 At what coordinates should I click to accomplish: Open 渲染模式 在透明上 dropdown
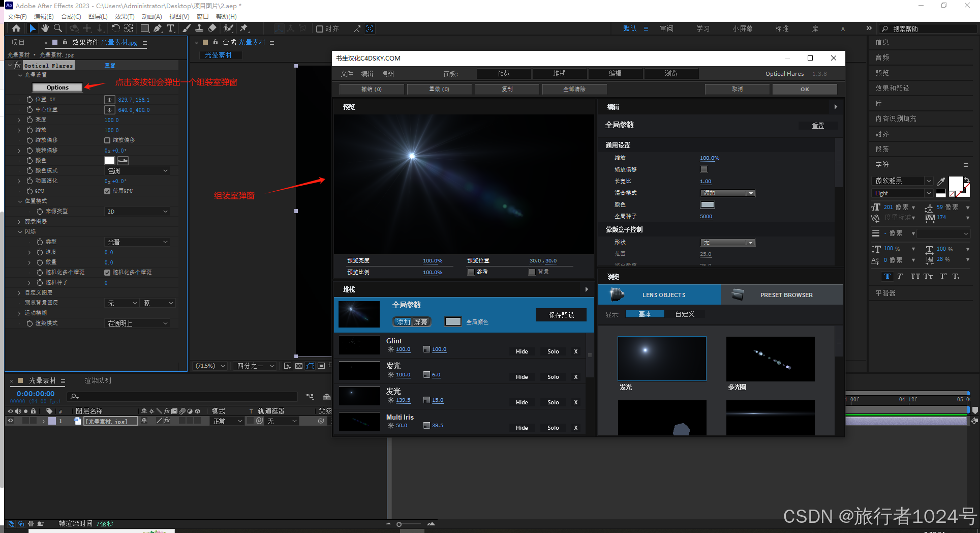pyautogui.click(x=137, y=323)
